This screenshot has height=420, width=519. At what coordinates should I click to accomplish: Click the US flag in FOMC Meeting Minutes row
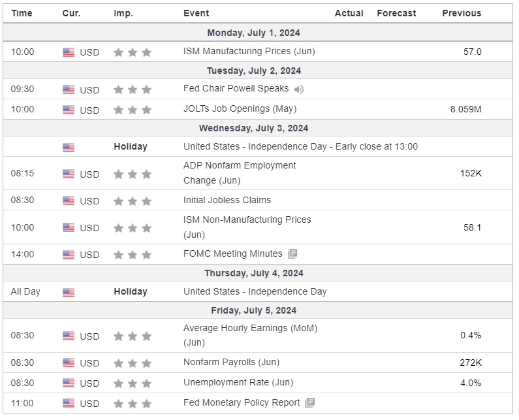(x=69, y=254)
